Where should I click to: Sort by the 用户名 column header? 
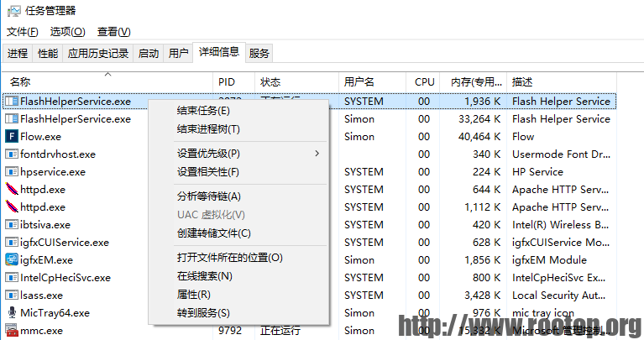click(372, 81)
